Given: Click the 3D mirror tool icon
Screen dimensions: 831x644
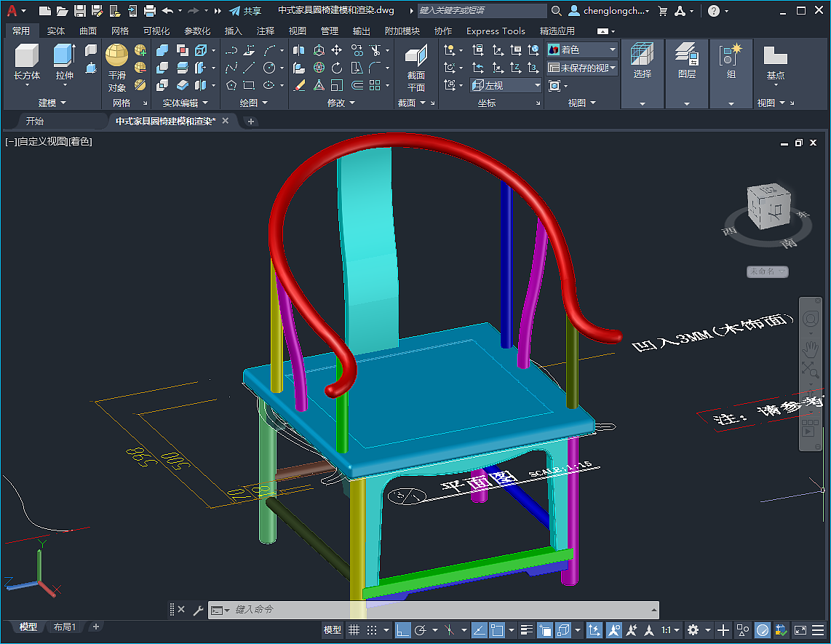Looking at the screenshot, I should tap(299, 50).
